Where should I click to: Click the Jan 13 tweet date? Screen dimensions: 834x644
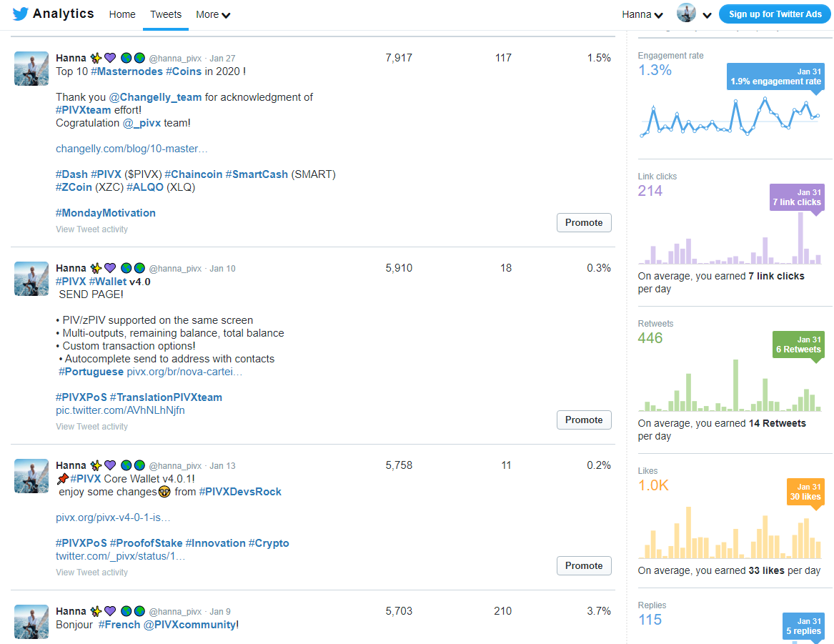click(x=222, y=466)
